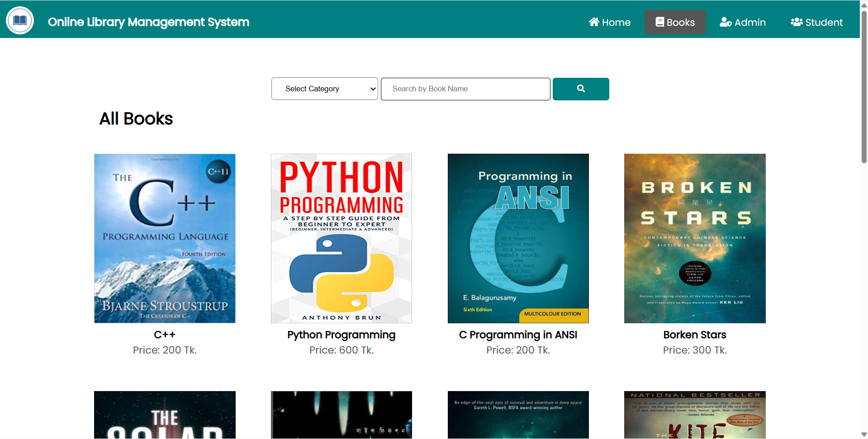Image resolution: width=868 pixels, height=439 pixels.
Task: Open the C++ book cover
Action: [165, 238]
